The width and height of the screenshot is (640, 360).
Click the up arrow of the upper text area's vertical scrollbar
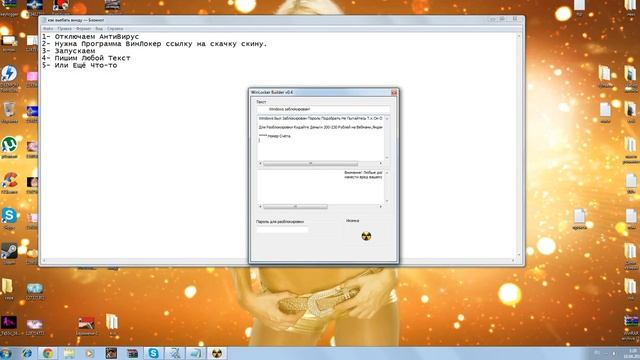pyautogui.click(x=387, y=118)
